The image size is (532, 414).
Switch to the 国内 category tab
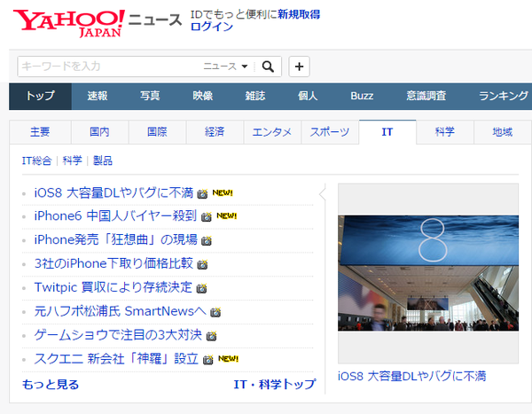[99, 132]
